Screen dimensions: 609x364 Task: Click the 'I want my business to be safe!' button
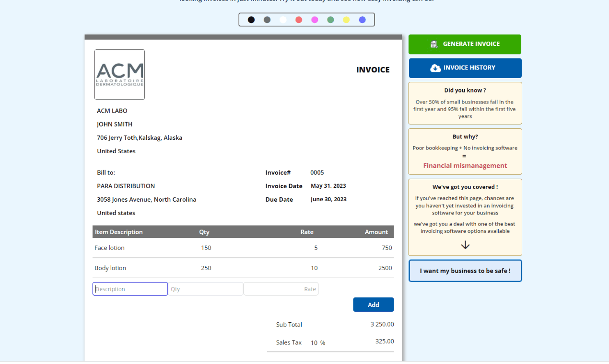[x=465, y=270]
